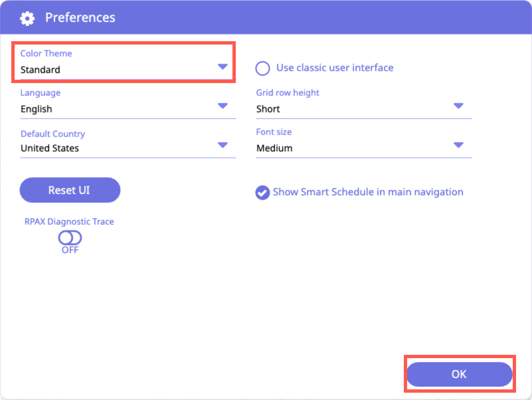
Task: Toggle the RPAX Diagnostic Trace switch
Action: [70, 238]
